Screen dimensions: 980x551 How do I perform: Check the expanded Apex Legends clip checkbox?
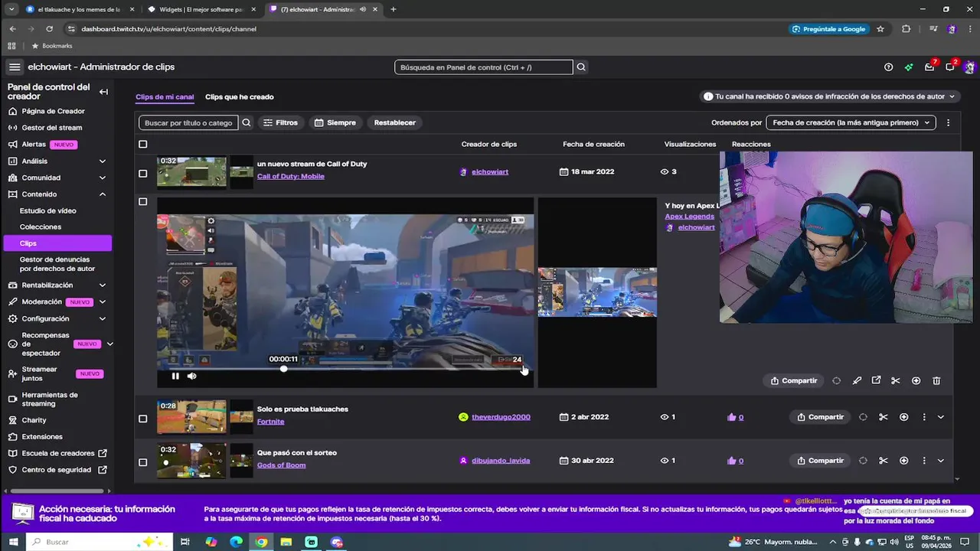coord(142,202)
